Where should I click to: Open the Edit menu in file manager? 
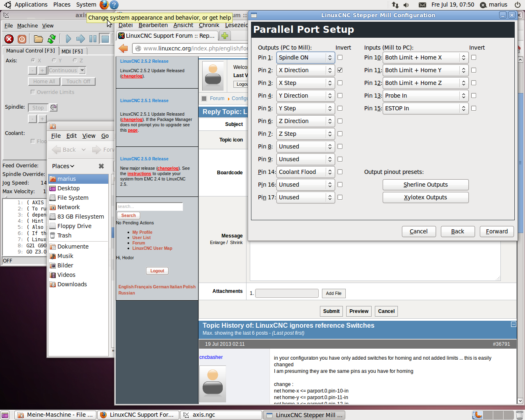click(71, 136)
